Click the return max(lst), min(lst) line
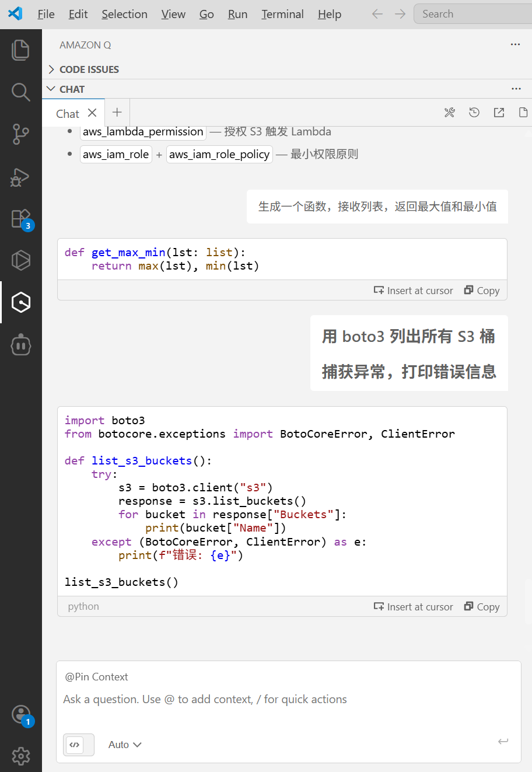Image resolution: width=532 pixels, height=772 pixels. tap(175, 266)
